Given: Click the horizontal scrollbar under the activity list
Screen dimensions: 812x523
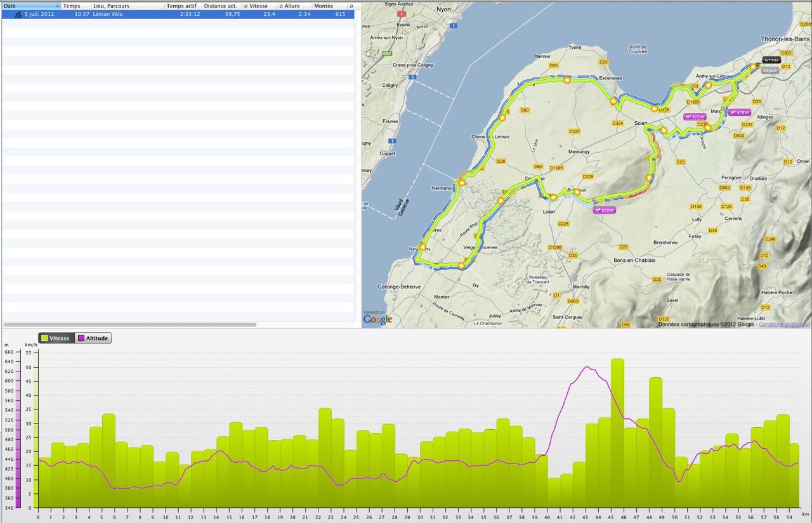Looking at the screenshot, I should coord(129,325).
